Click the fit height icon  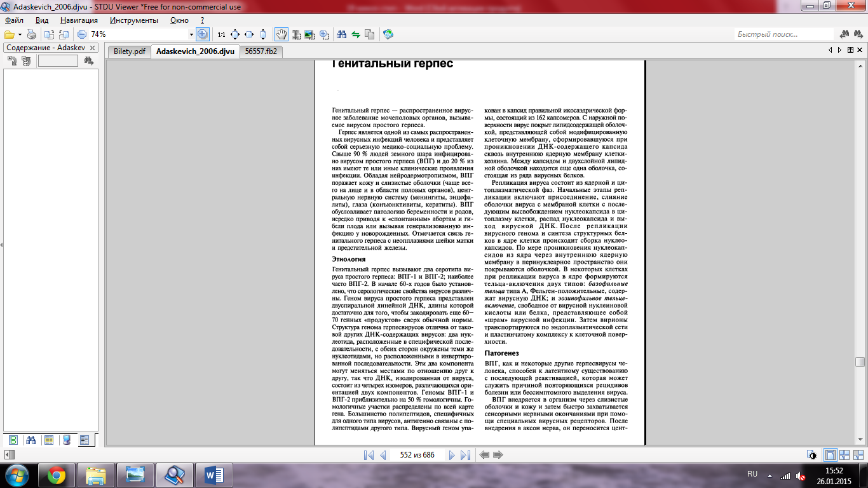[262, 34]
